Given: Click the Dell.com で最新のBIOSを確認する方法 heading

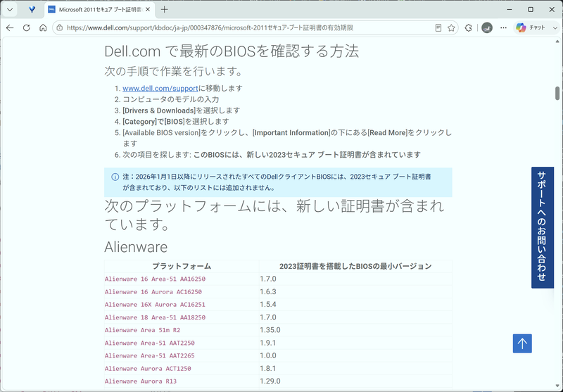Looking at the screenshot, I should coord(232,51).
